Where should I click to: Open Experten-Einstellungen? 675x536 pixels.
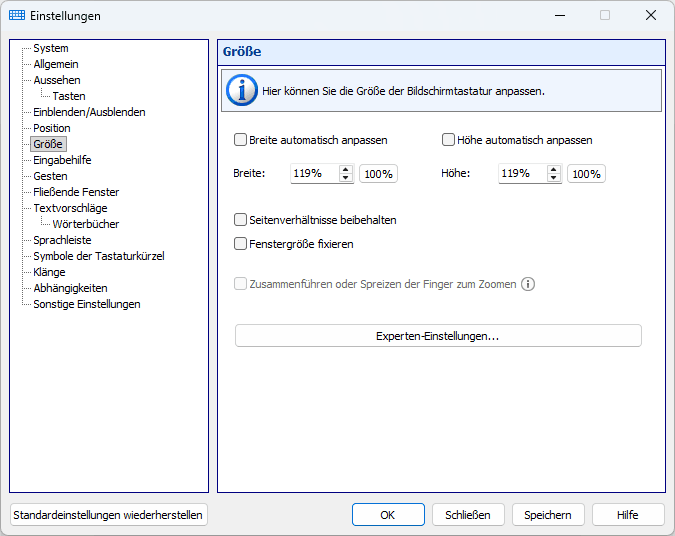(x=438, y=336)
